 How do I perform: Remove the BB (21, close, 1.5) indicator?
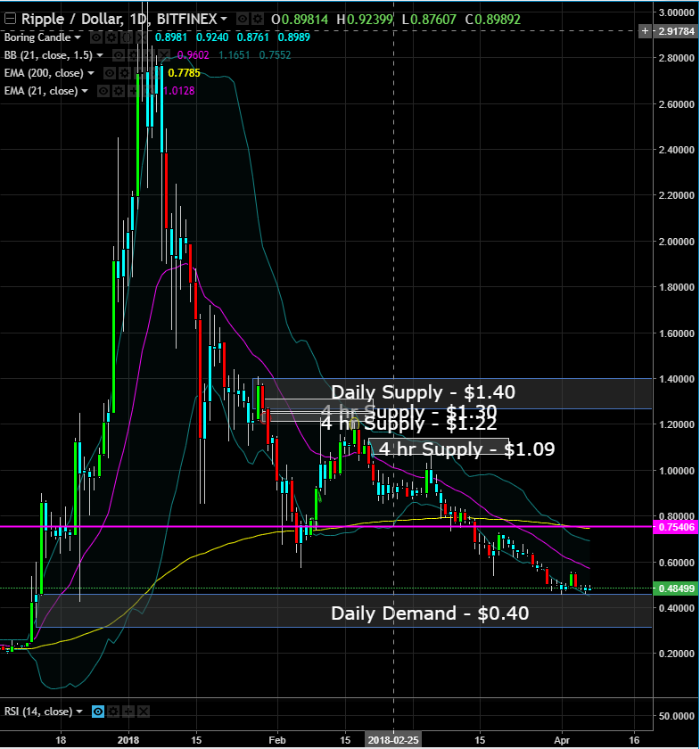[x=164, y=55]
